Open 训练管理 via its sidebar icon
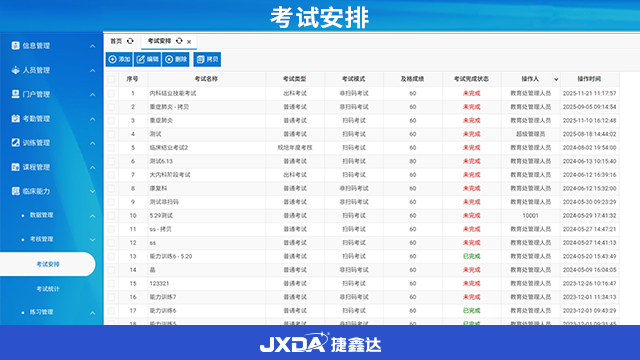640x360 pixels. [16, 143]
